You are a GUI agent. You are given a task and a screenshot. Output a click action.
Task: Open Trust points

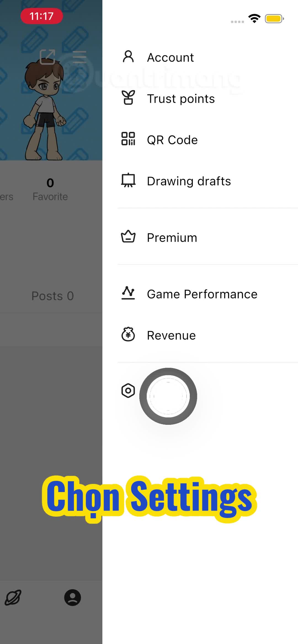tap(207, 99)
